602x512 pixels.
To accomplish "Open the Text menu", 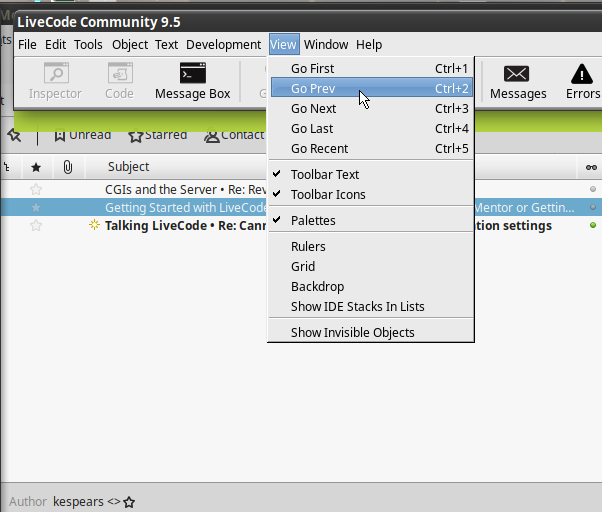I will pyautogui.click(x=166, y=45).
